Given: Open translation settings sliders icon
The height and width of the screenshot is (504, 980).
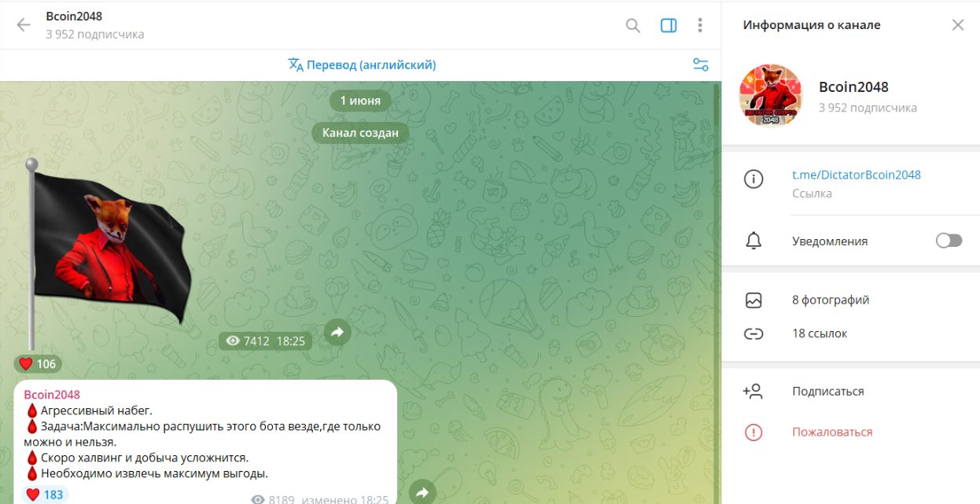Looking at the screenshot, I should coord(701,64).
